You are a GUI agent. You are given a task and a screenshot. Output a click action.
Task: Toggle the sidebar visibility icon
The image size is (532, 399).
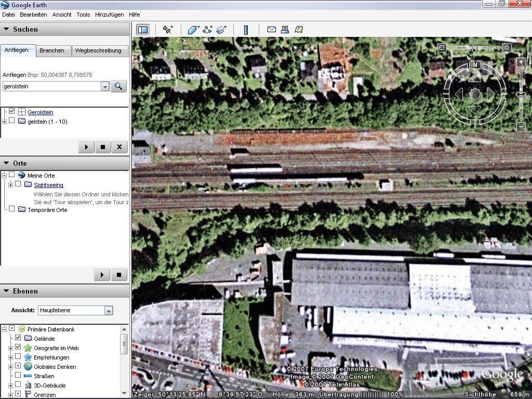tap(142, 30)
